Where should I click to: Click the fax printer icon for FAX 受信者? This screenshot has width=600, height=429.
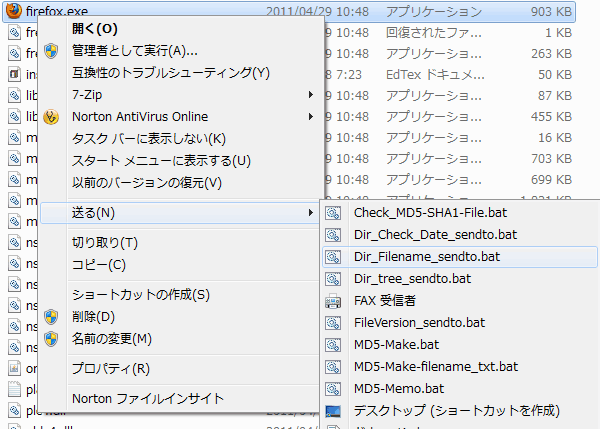point(333,301)
